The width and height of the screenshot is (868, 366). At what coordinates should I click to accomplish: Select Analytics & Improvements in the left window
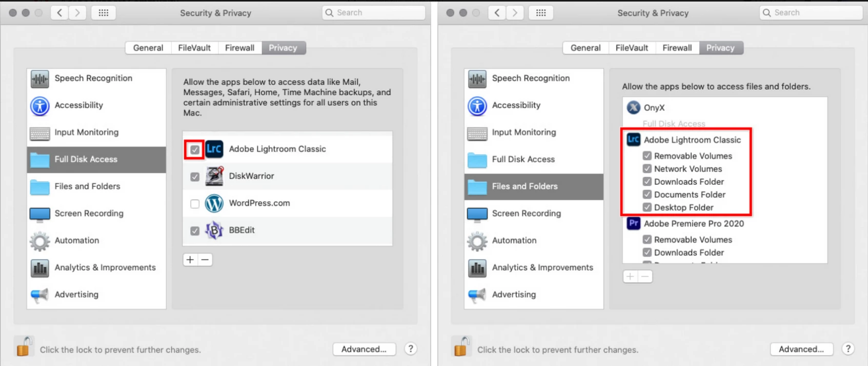(96, 267)
